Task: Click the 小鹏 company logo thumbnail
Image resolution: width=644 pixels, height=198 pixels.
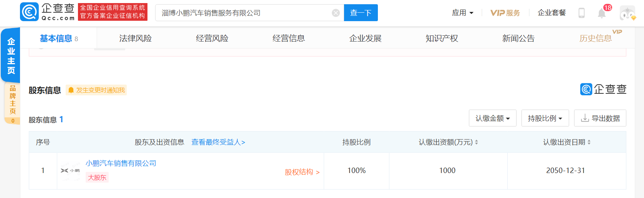Action: [70, 171]
